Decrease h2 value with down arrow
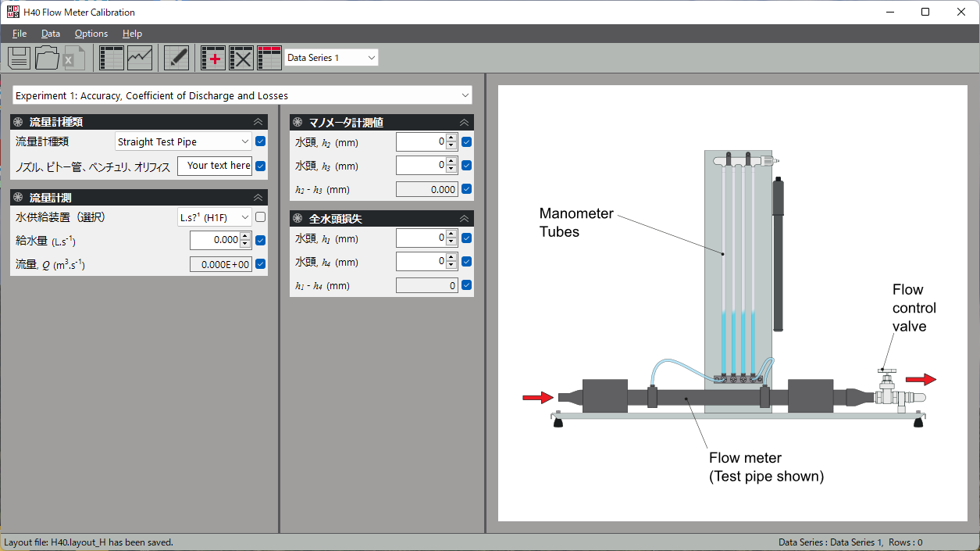 click(451, 146)
